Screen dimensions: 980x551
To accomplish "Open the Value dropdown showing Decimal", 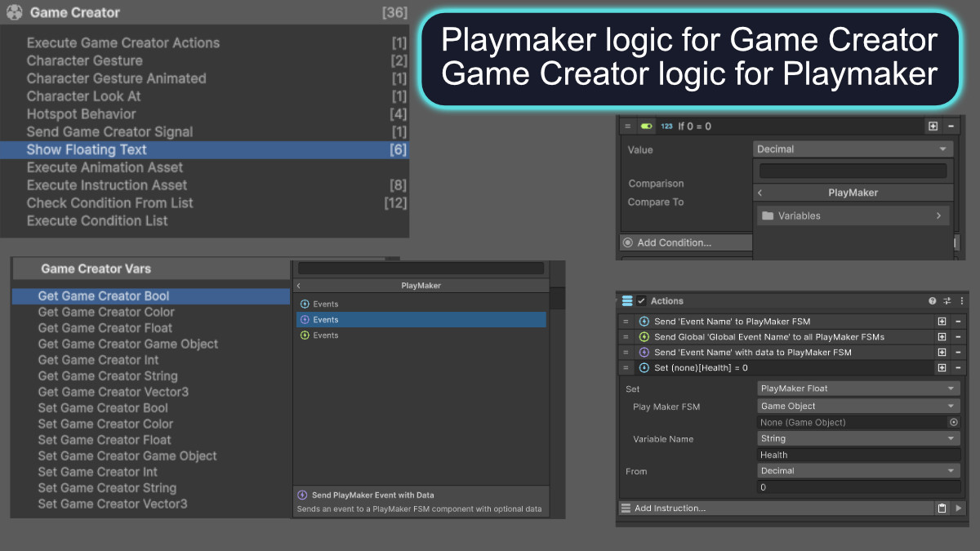I will [853, 149].
